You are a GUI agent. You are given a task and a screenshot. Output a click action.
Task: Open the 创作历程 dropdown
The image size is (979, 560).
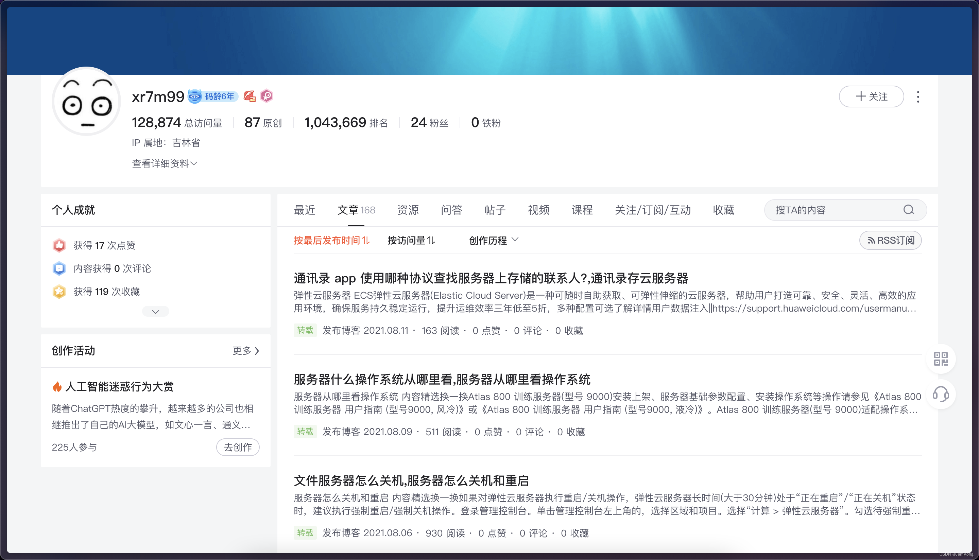494,240
